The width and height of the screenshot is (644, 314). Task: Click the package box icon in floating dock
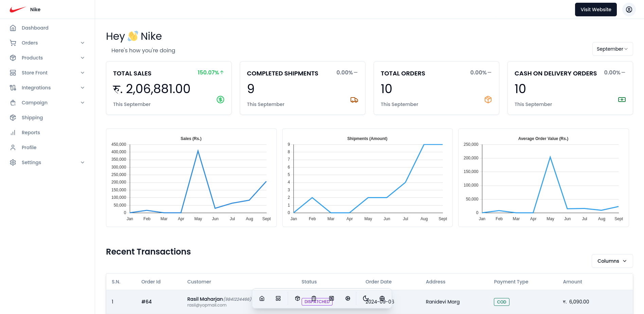coord(298,298)
